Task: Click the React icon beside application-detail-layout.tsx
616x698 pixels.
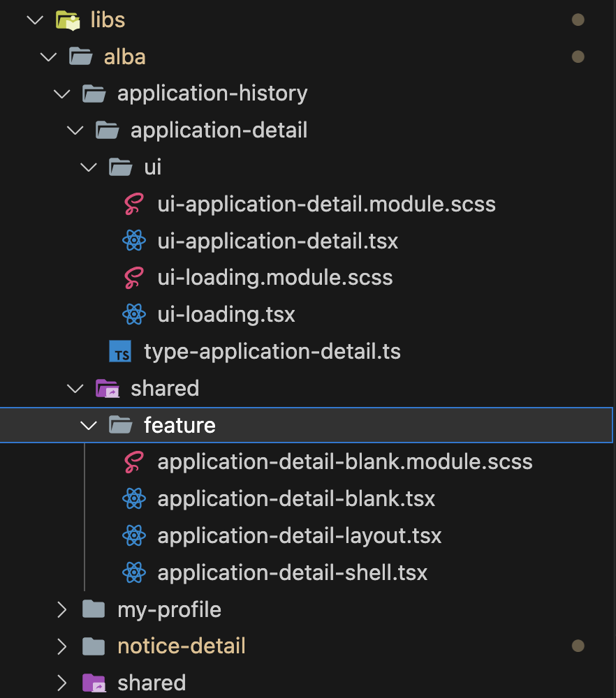Action: pyautogui.click(x=133, y=536)
